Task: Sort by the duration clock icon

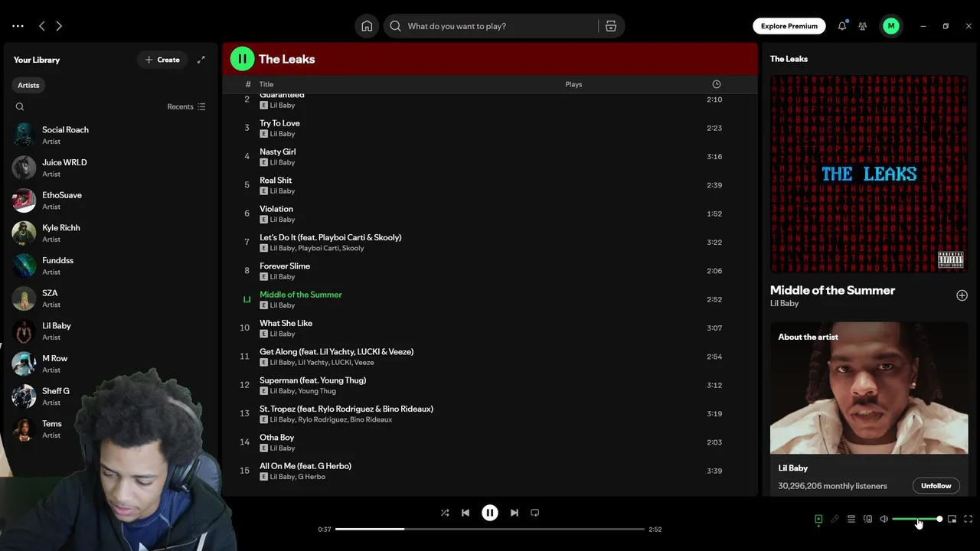Action: pyautogui.click(x=717, y=84)
